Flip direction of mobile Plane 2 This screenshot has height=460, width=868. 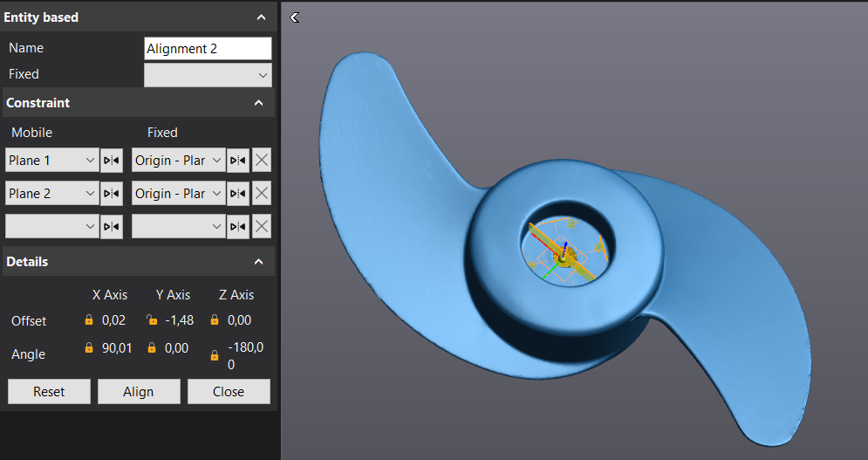pyautogui.click(x=112, y=194)
